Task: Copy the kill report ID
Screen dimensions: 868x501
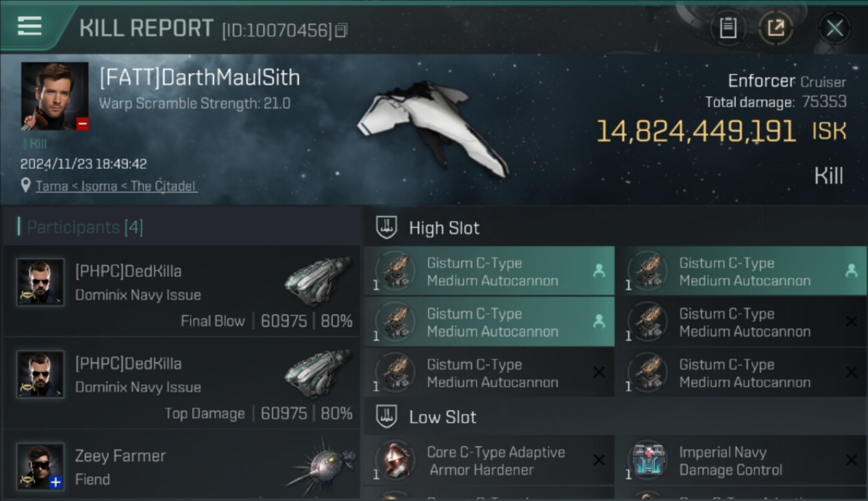Action: pos(341,30)
